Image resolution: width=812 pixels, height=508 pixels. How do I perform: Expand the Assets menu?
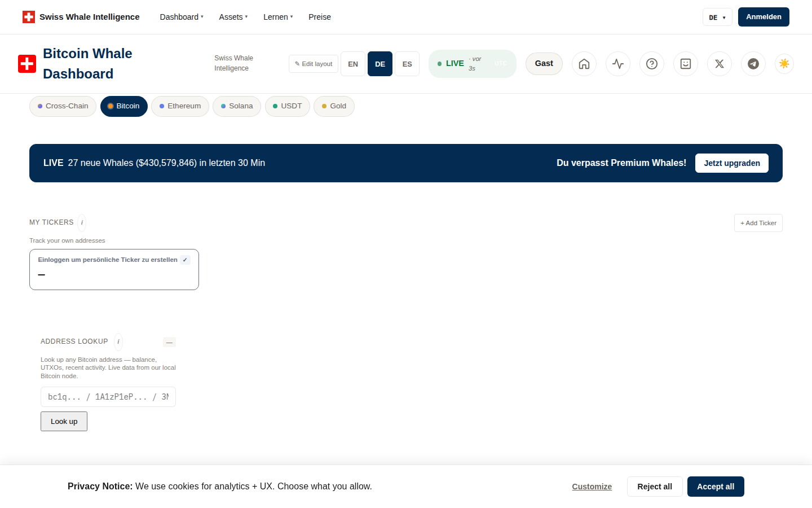click(x=233, y=17)
